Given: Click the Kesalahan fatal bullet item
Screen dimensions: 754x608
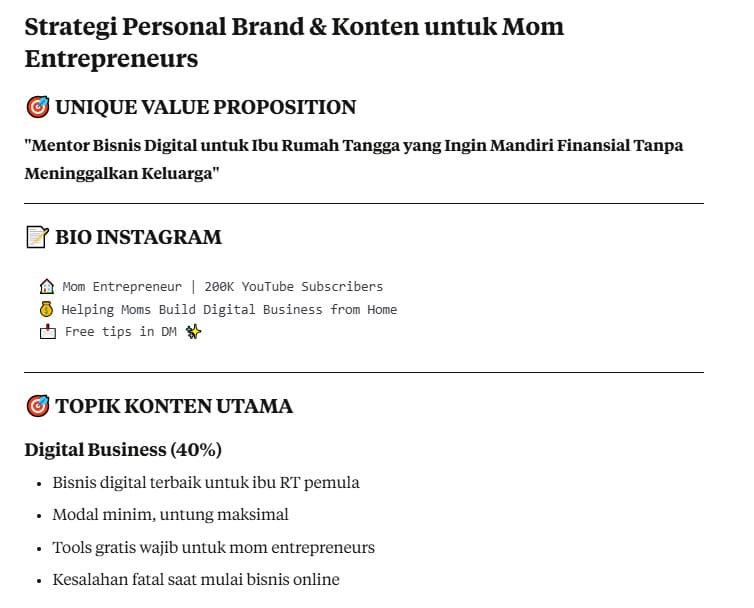Looking at the screenshot, I should click(196, 579).
